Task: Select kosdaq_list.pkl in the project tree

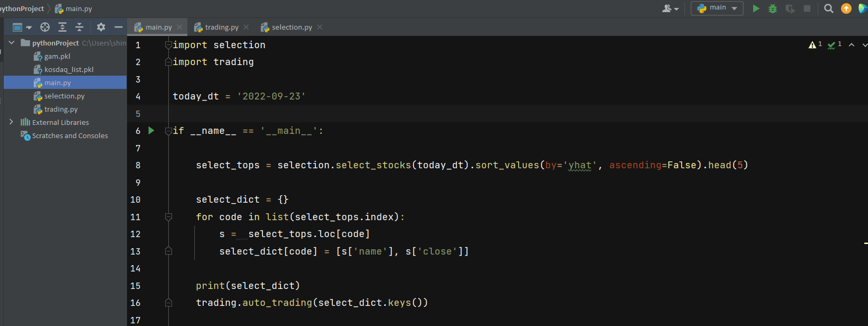Action: click(69, 69)
